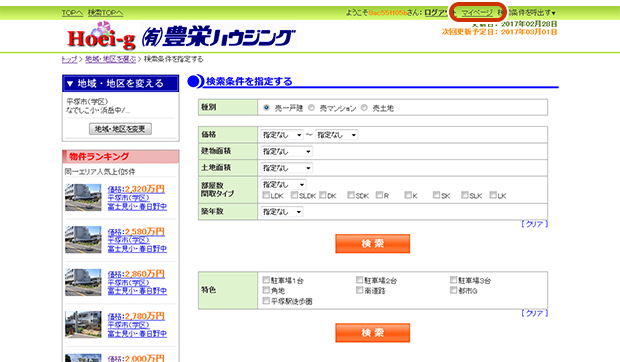Expand the 土地面積 dropdown
This screenshot has width=620, height=362.
pos(287,168)
